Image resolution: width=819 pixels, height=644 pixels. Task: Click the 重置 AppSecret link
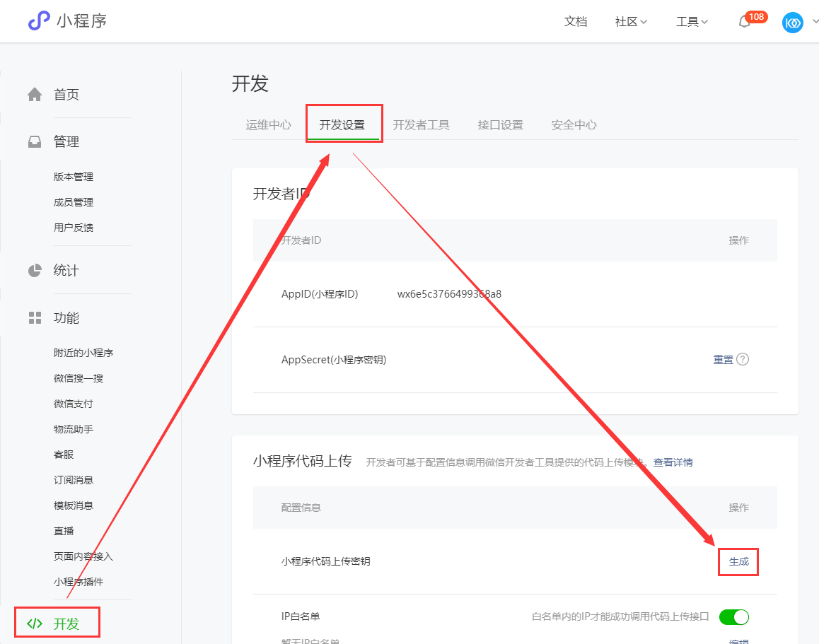point(724,360)
